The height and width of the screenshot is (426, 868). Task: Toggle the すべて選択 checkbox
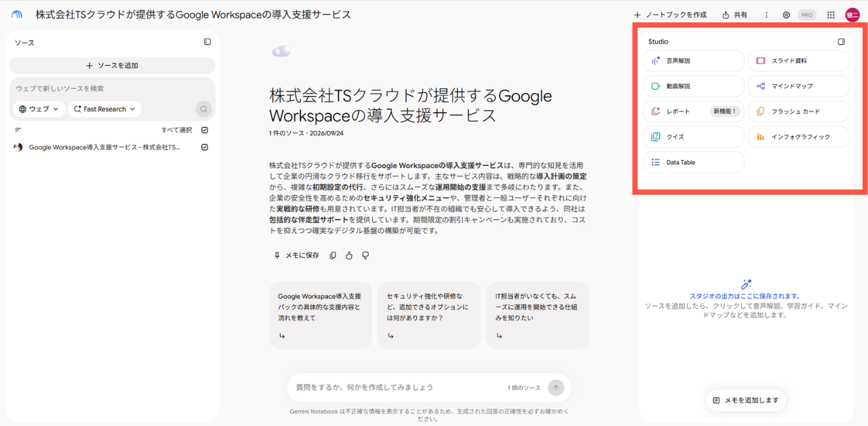coord(205,130)
